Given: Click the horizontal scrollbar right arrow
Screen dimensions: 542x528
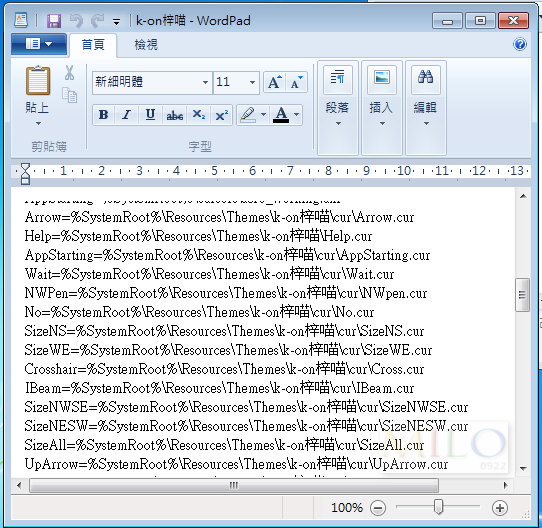Looking at the screenshot, I should tap(506, 485).
